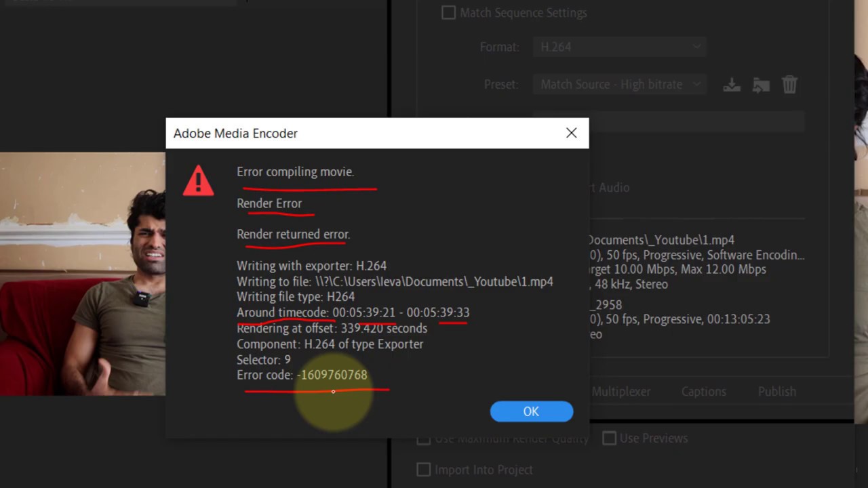Open the Preset Match Source dropdown
The image size is (868, 488).
(x=620, y=84)
